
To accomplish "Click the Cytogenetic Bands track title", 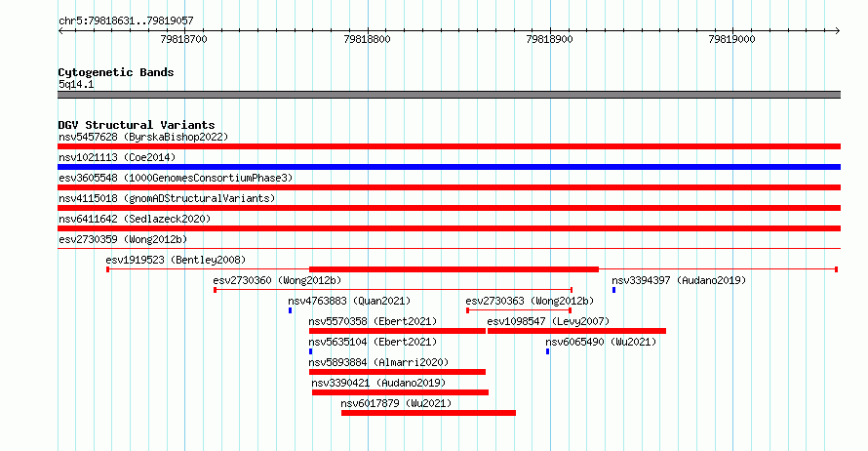I will coord(116,72).
